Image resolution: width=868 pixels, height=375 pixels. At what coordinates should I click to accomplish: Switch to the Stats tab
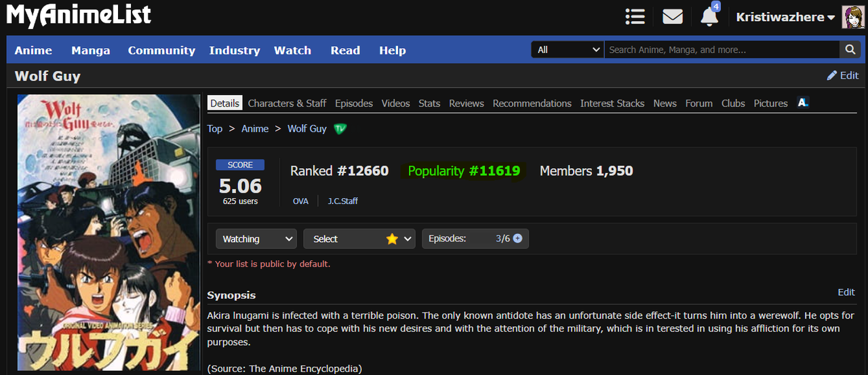click(x=429, y=103)
